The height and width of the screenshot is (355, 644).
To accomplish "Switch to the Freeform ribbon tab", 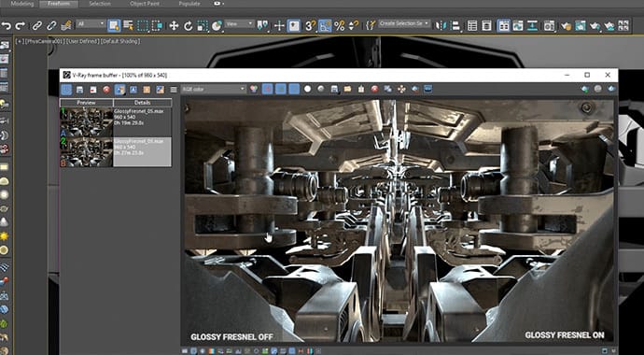I will point(58,4).
